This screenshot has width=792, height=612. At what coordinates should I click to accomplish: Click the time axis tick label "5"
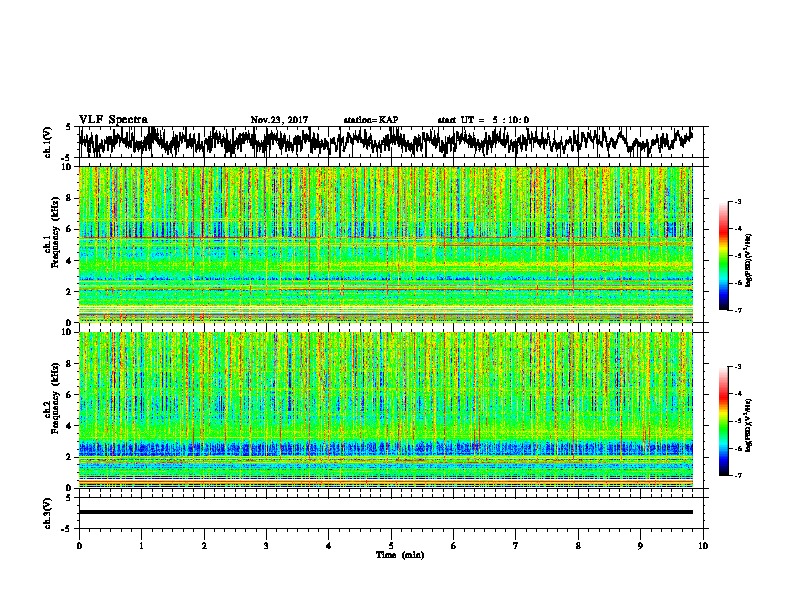pos(391,546)
